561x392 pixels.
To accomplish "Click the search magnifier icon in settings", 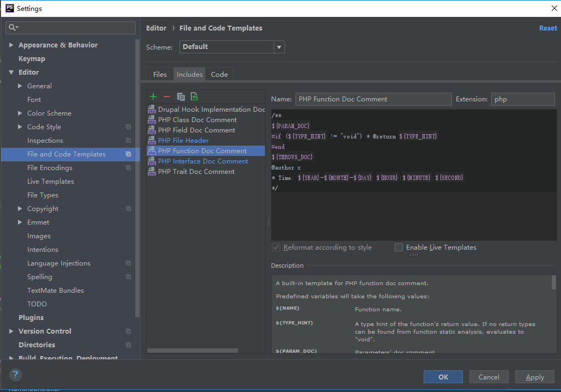I will [x=13, y=28].
